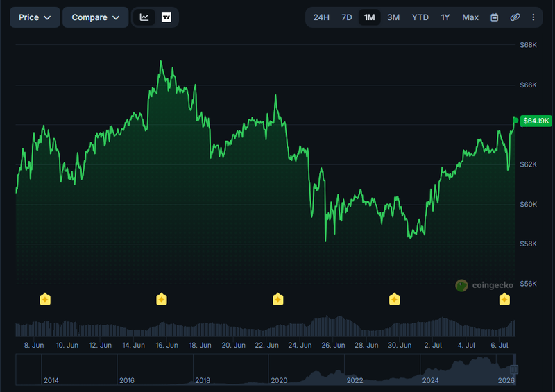Click the news marker near 16. Jun
The width and height of the screenshot is (555, 392).
(x=162, y=300)
